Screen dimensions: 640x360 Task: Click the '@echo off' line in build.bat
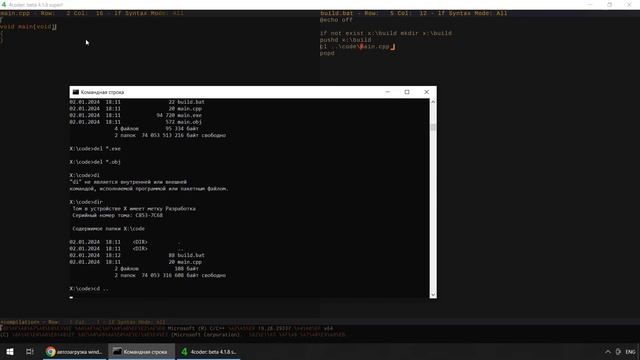pyautogui.click(x=336, y=20)
